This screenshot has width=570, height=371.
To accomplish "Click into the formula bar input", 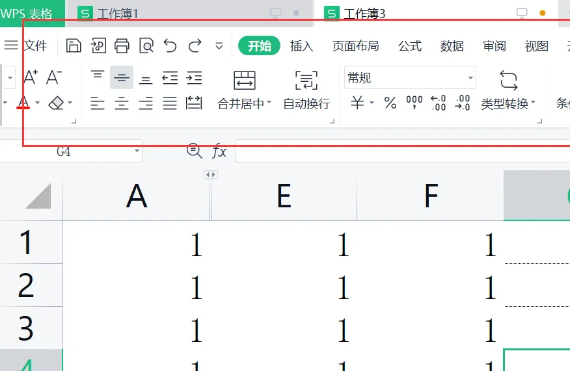I will tap(403, 151).
